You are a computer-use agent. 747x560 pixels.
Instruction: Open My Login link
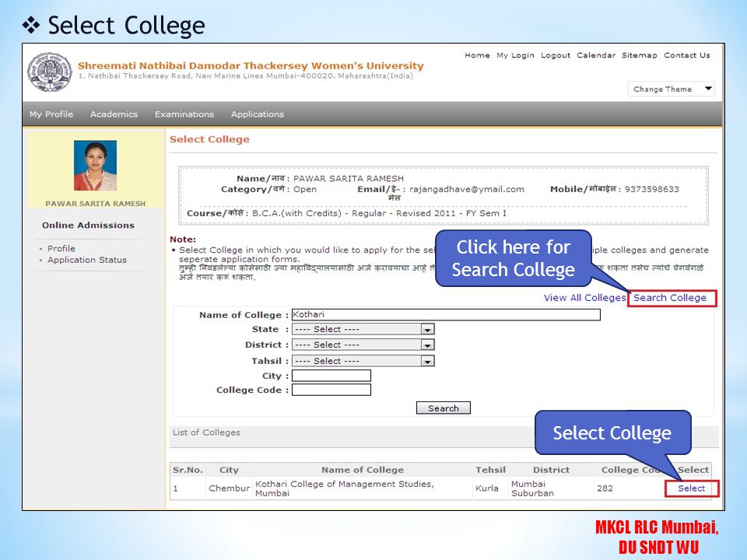(515, 55)
